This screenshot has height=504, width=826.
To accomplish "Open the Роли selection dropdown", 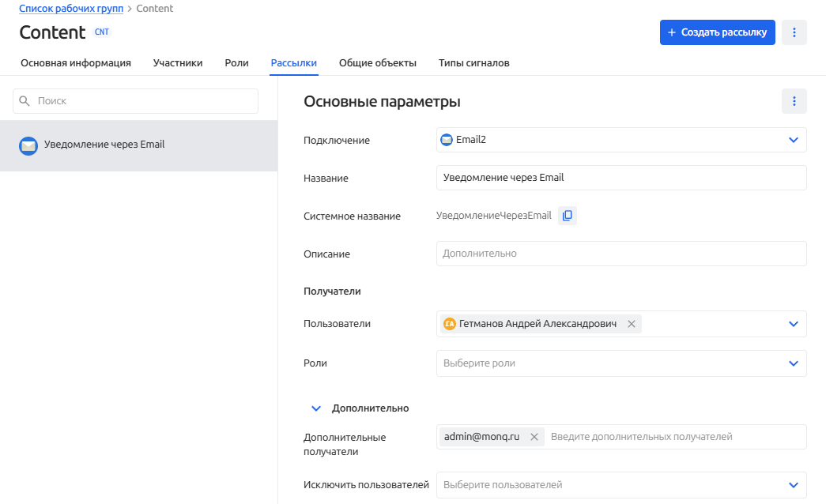I will pyautogui.click(x=794, y=363).
